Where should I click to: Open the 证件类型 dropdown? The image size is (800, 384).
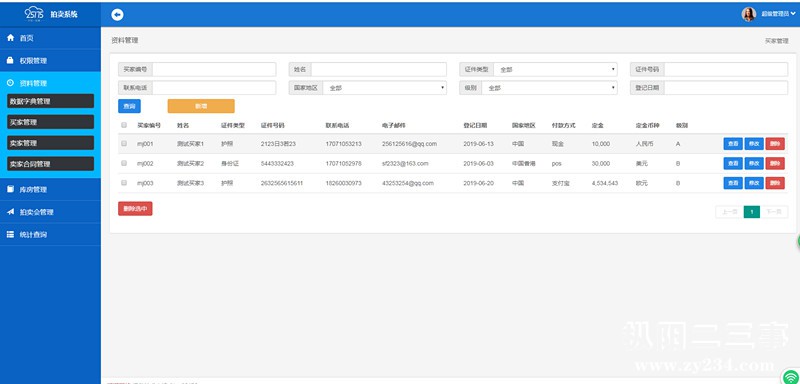coord(555,69)
